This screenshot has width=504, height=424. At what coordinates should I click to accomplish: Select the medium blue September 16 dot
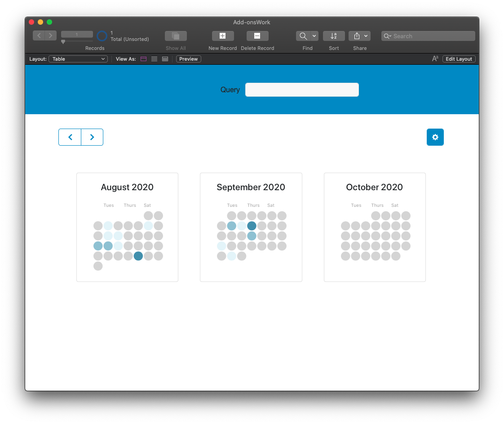(x=252, y=236)
